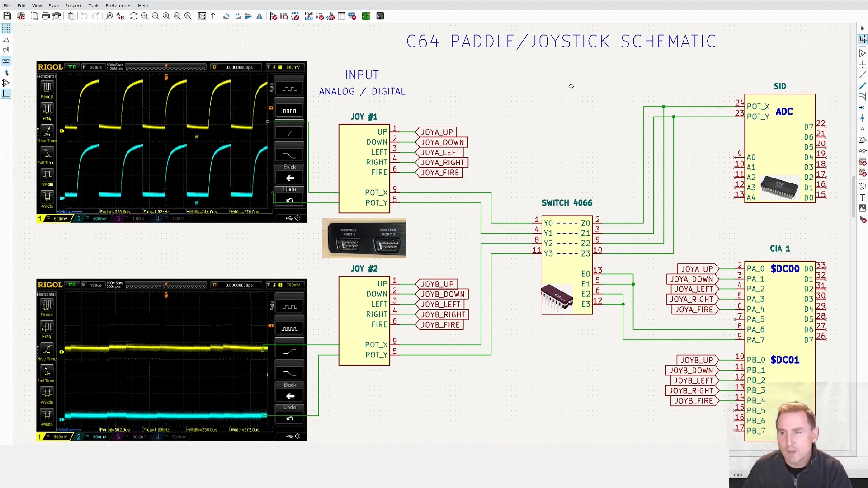Select the Add Text tool
The image size is (868, 488).
click(862, 197)
